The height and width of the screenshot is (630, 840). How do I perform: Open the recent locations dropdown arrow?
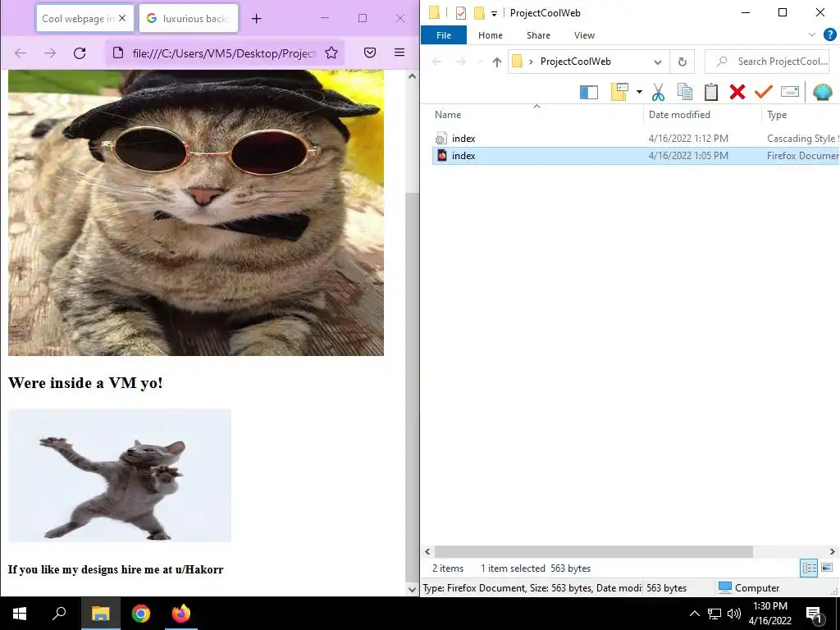(x=479, y=62)
